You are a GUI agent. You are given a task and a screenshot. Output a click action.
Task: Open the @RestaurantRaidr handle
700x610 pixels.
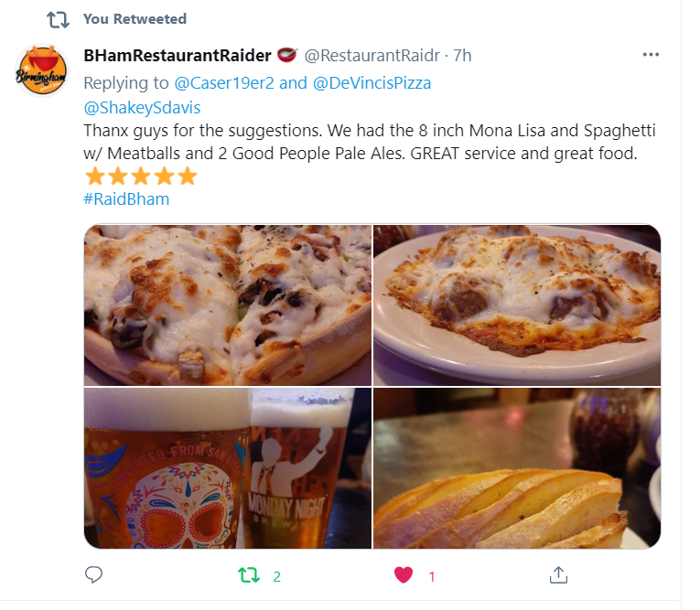coord(372,56)
